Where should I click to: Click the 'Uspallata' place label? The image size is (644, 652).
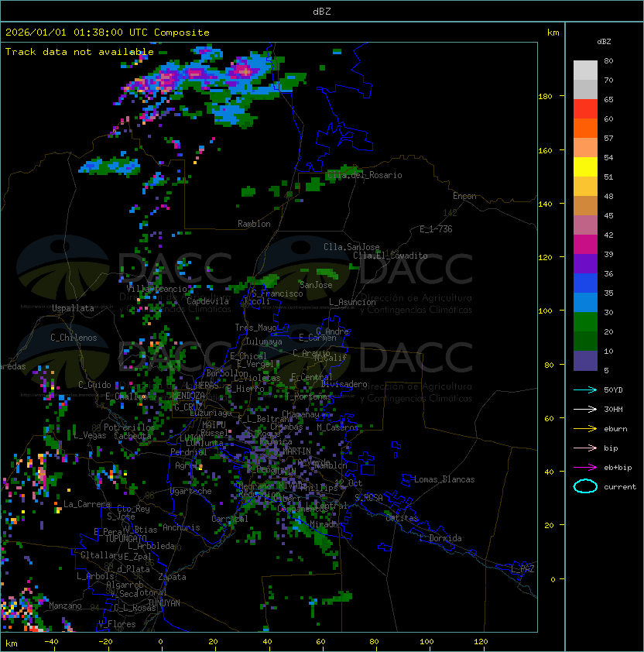point(73,308)
